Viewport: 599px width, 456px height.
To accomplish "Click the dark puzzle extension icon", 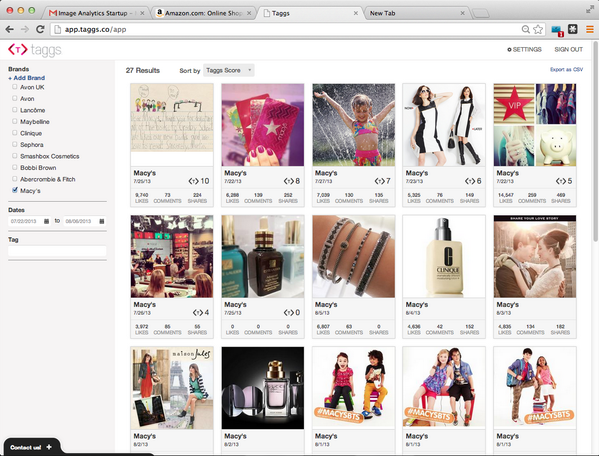I will tap(573, 29).
